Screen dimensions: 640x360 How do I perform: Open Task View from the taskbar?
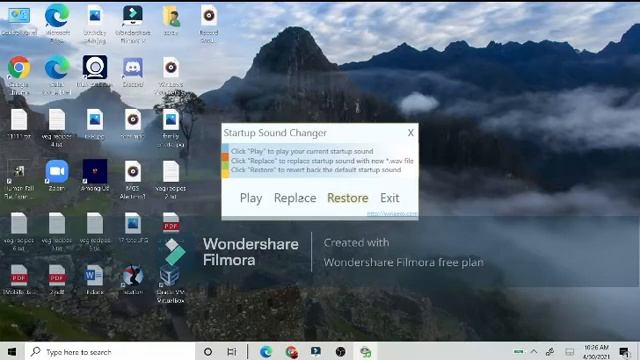click(231, 351)
